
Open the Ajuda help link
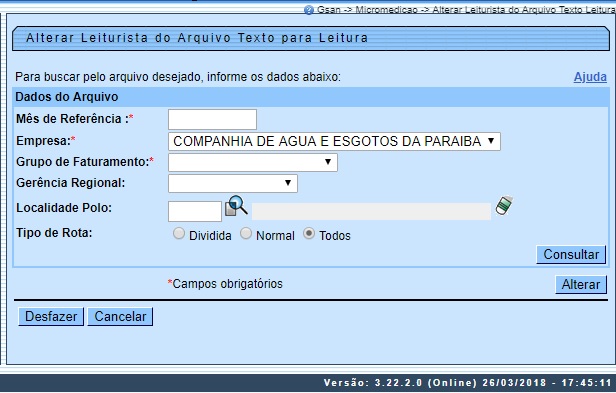[590, 77]
